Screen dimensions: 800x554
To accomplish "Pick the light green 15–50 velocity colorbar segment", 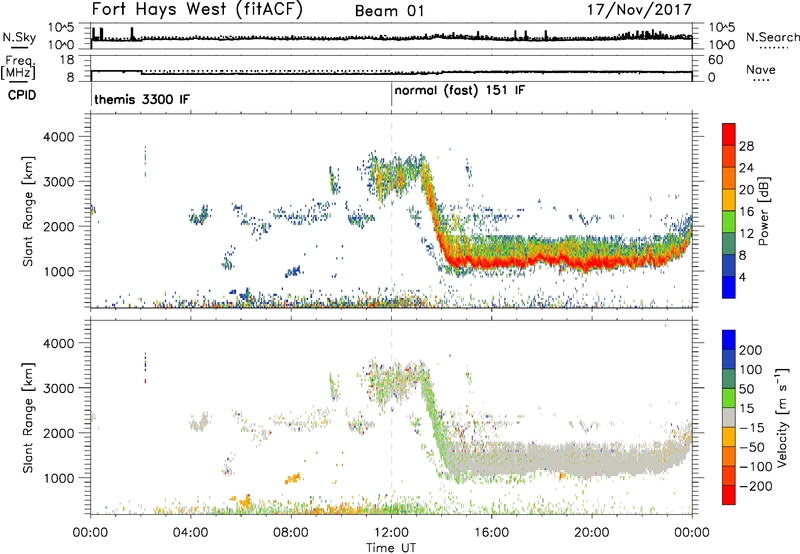I will click(x=729, y=398).
